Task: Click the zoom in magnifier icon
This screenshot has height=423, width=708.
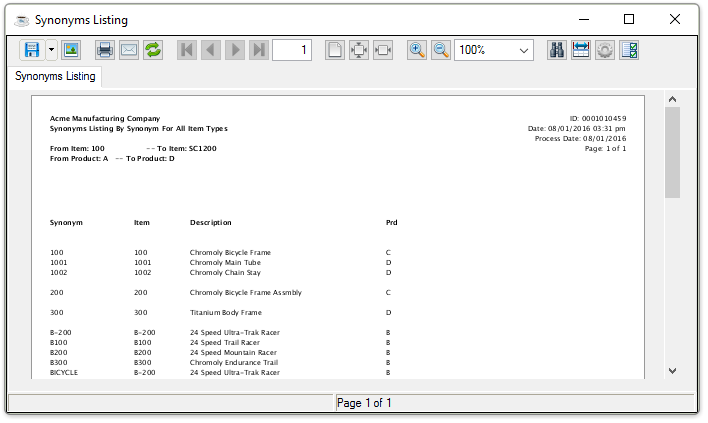Action: tap(417, 50)
